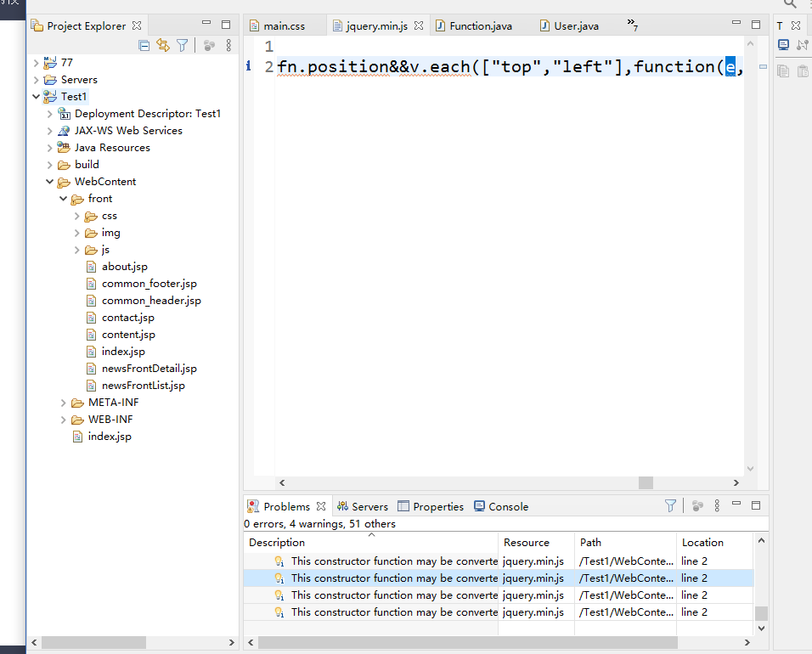Collapse the WebContent folder
The height and width of the screenshot is (654, 812).
point(50,182)
